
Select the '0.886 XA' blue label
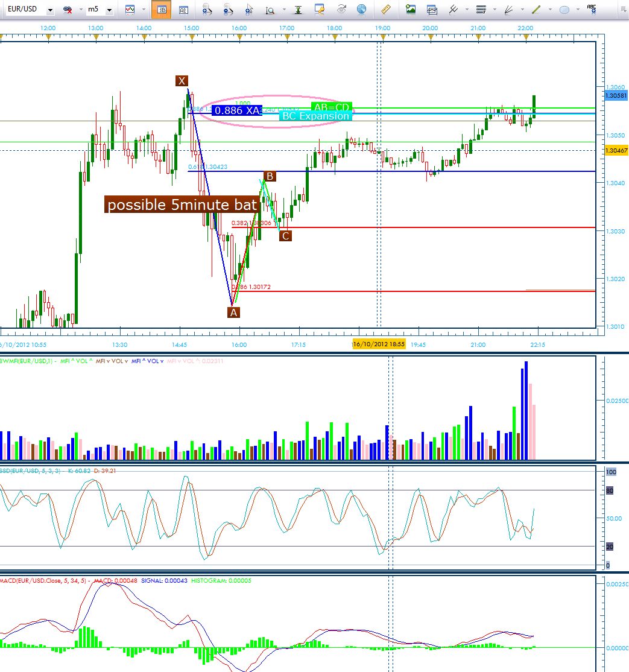click(x=237, y=110)
